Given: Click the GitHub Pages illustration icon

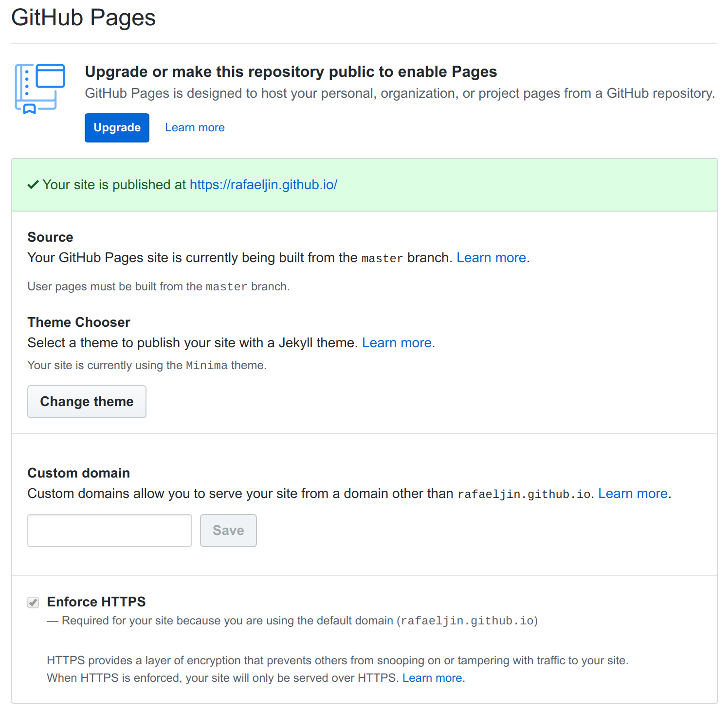Looking at the screenshot, I should (x=40, y=89).
